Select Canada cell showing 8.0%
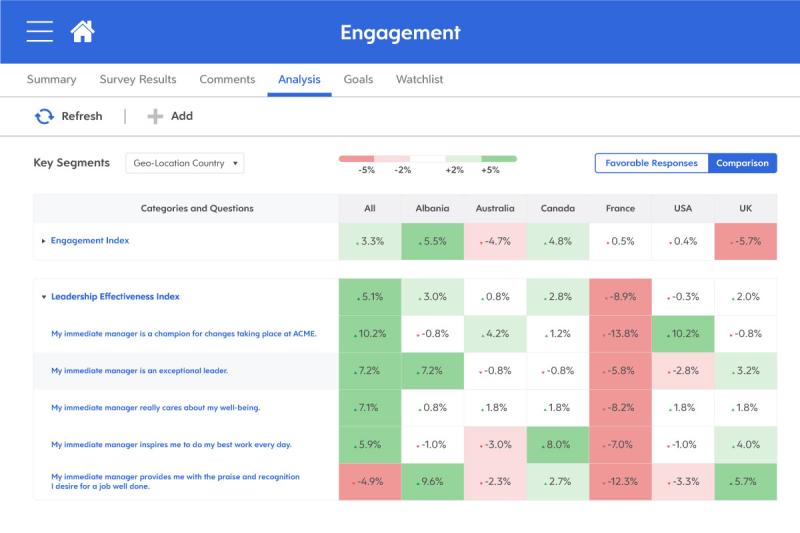800x533 pixels. (x=558, y=445)
